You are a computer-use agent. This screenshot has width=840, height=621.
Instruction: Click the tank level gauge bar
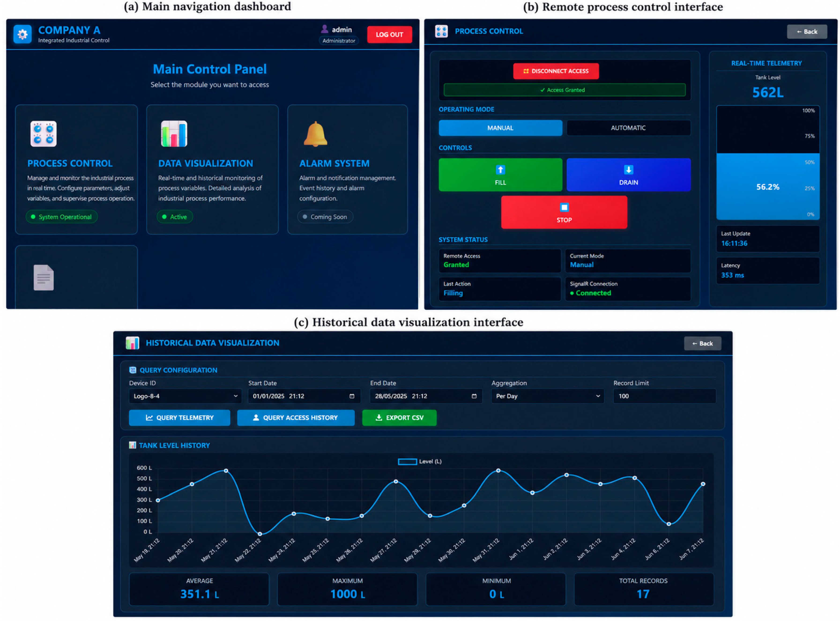coord(767,162)
